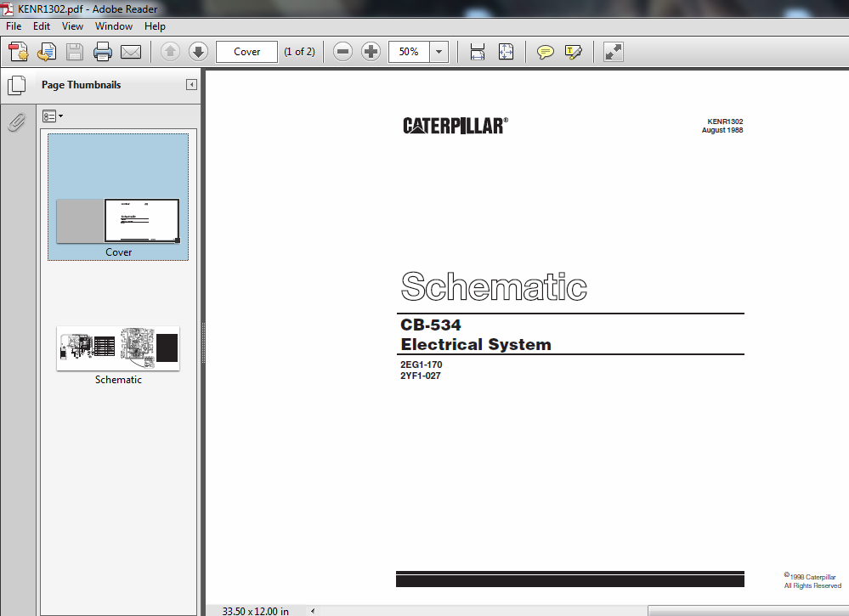The width and height of the screenshot is (849, 616).
Task: Switch to read mode view icon
Action: [614, 52]
